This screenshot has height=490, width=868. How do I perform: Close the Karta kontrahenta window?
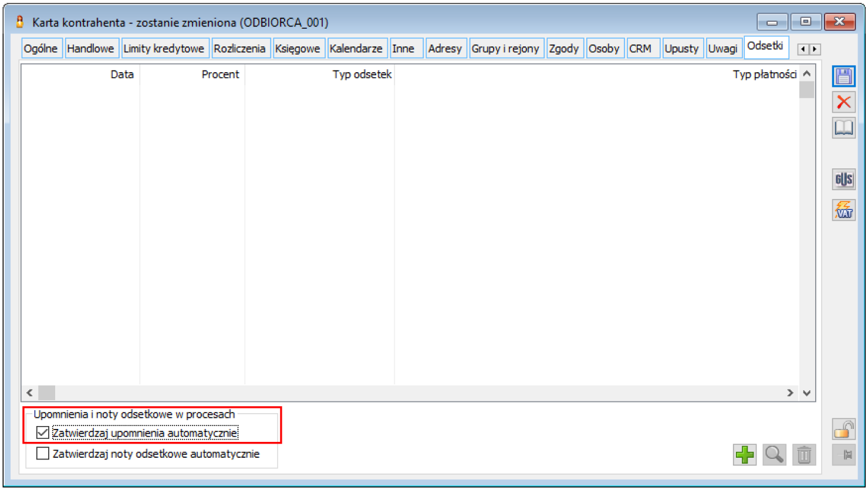(x=840, y=22)
